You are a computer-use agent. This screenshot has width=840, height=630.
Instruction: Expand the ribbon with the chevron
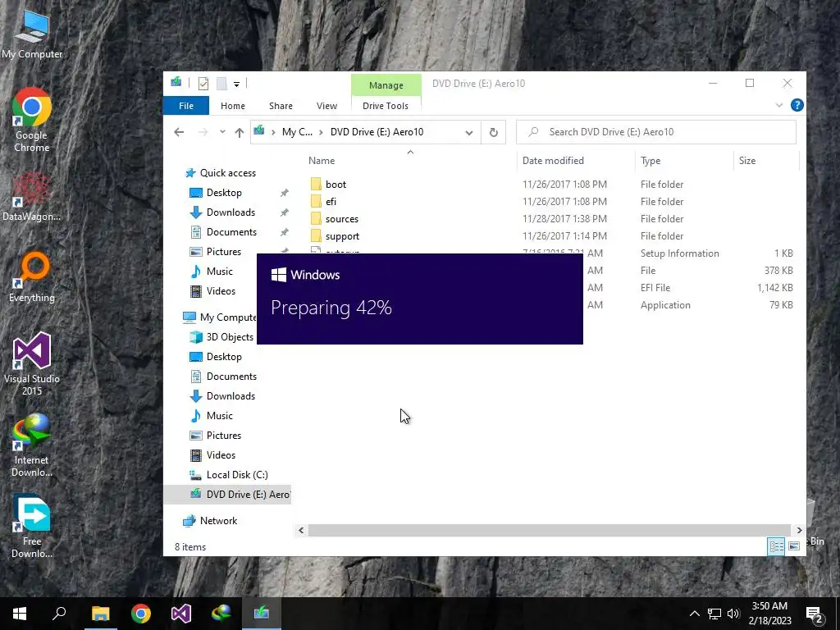[x=779, y=106]
